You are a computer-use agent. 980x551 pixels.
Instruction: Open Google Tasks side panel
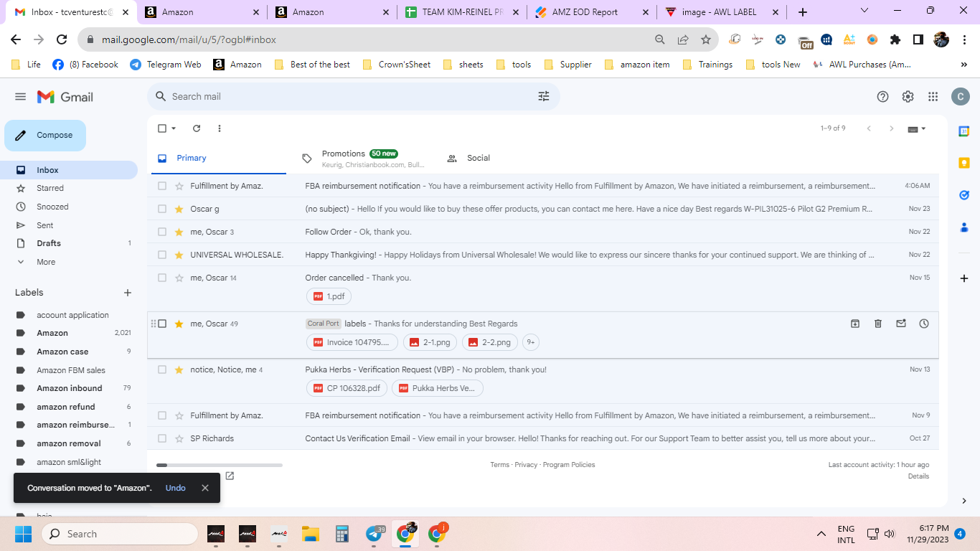[x=964, y=194]
